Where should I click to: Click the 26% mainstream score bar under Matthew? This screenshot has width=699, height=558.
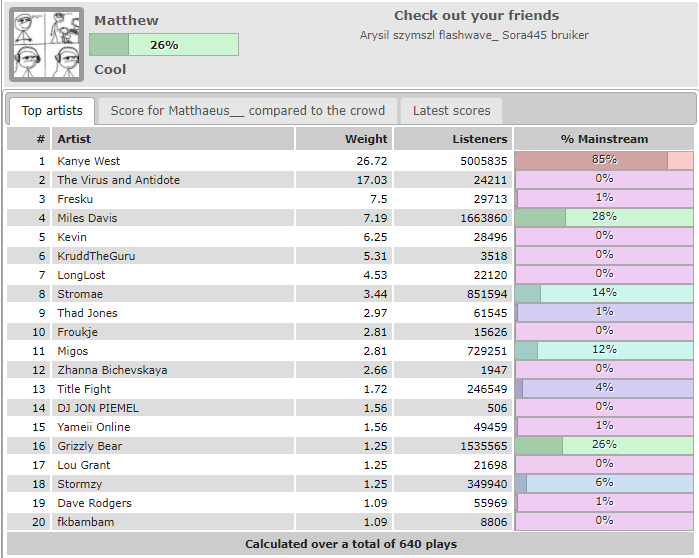pyautogui.click(x=164, y=45)
